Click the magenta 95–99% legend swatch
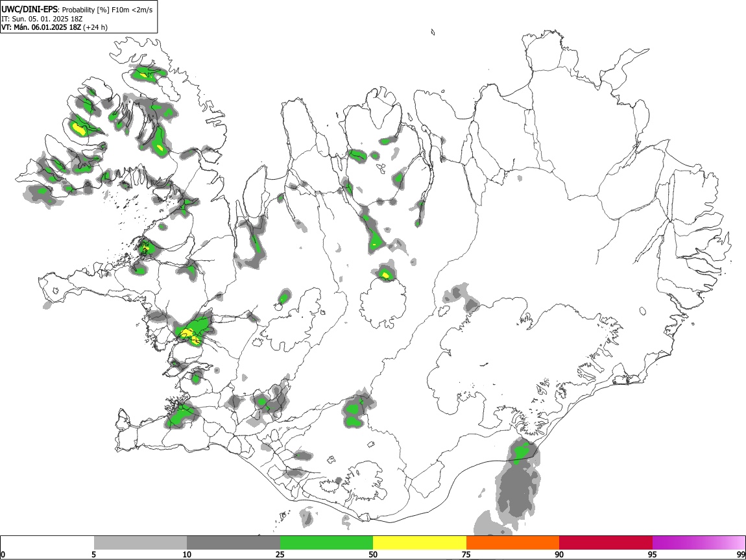746x560 pixels. 699,543
